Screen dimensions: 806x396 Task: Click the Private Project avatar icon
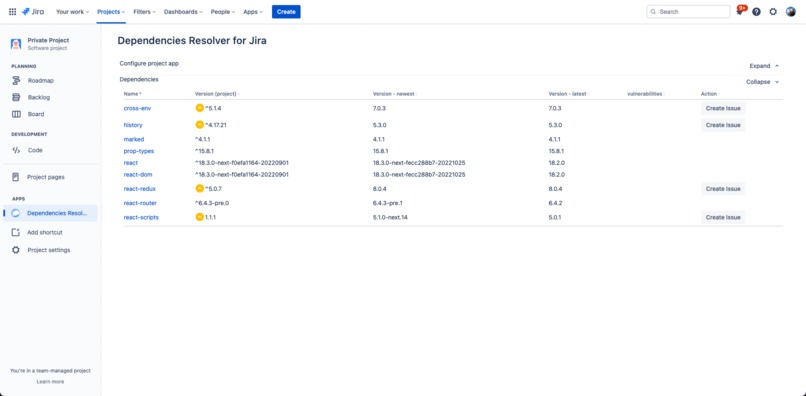click(x=16, y=44)
